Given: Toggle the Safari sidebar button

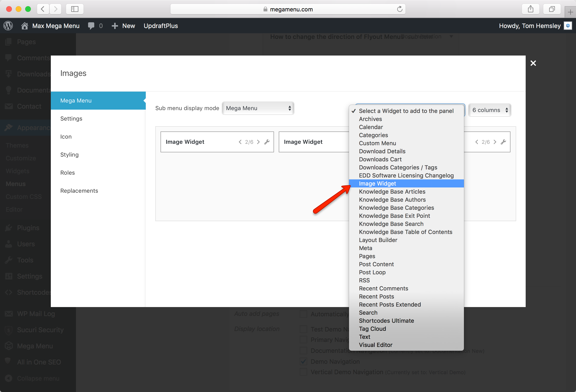Looking at the screenshot, I should (x=75, y=9).
